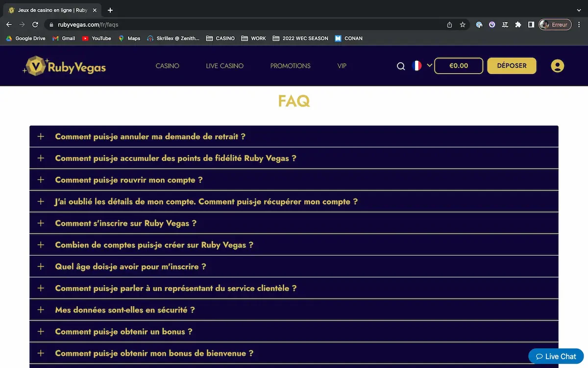Screen dimensions: 588x368
Task: Expand 'Comment puis-je annuler ma demande de retrait' question
Action: click(150, 136)
